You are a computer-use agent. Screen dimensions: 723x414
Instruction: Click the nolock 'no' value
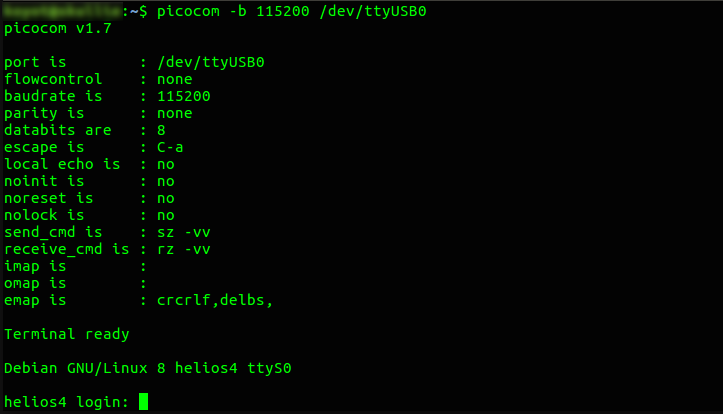pos(166,216)
